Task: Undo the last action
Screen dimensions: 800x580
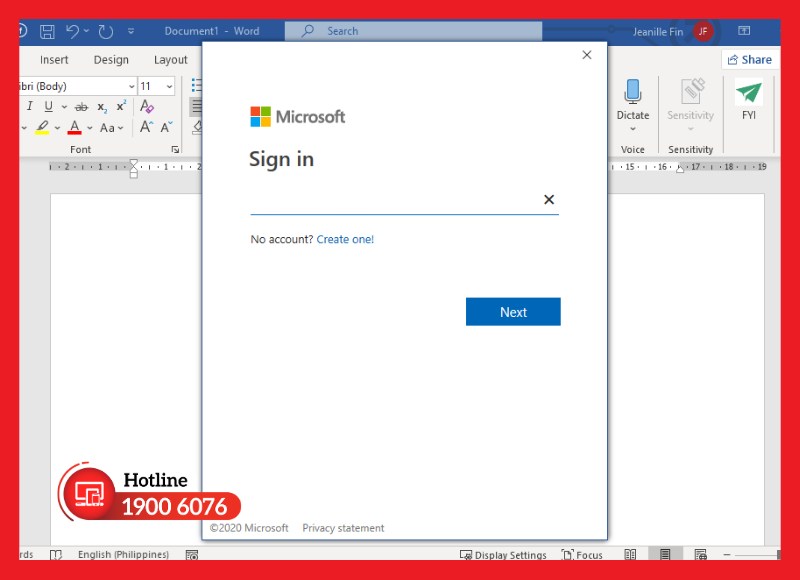Action: 72,32
